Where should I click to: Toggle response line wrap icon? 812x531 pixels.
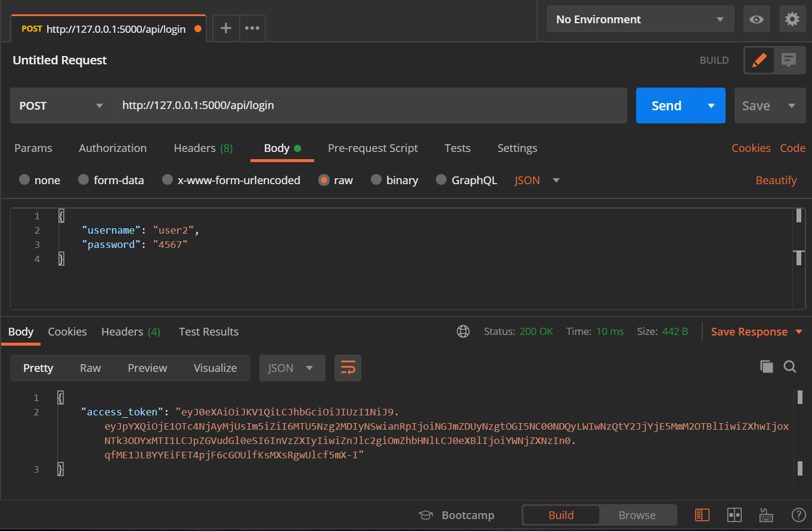point(348,368)
